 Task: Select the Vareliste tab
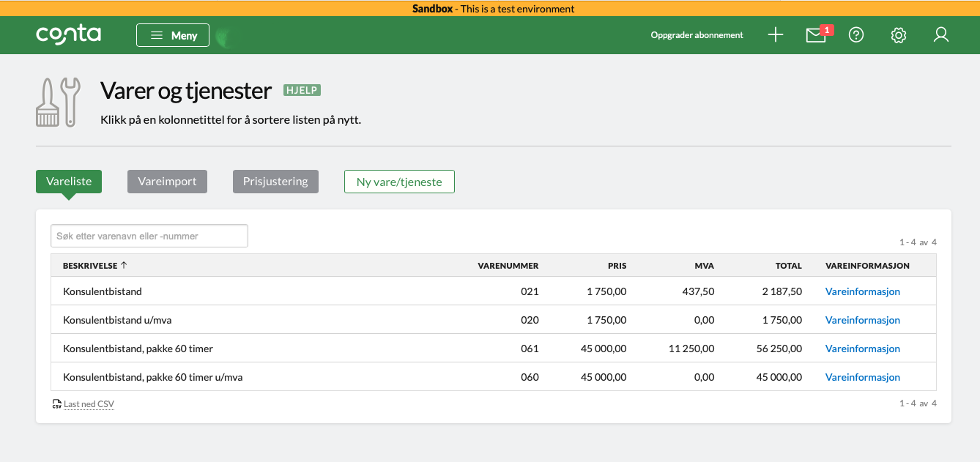pyautogui.click(x=69, y=182)
